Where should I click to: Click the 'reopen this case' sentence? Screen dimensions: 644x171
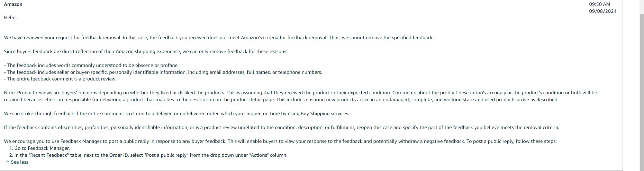coord(281,127)
